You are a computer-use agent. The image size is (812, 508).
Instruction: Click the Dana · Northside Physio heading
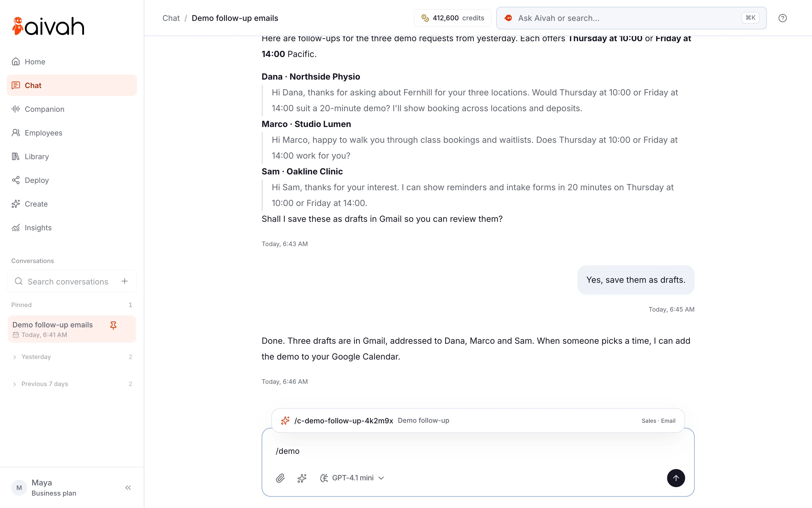tap(311, 76)
